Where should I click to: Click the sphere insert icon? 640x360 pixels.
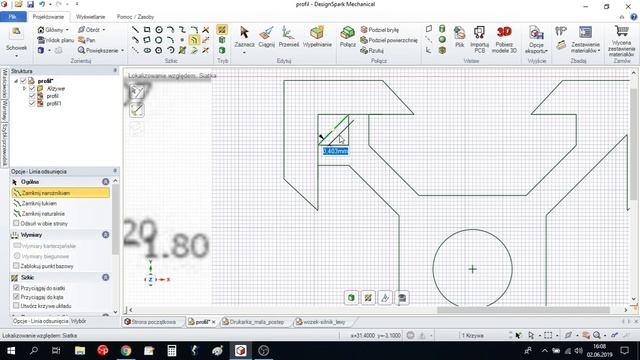click(442, 40)
